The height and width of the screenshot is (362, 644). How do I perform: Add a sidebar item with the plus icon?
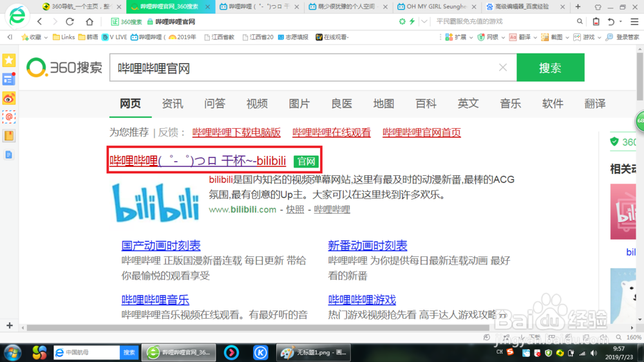pos(10,326)
